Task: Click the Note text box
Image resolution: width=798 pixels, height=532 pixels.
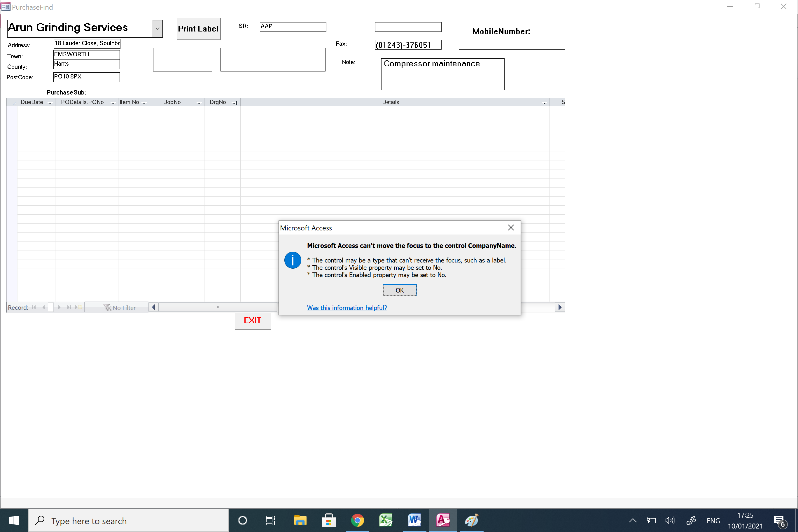Action: (x=442, y=74)
